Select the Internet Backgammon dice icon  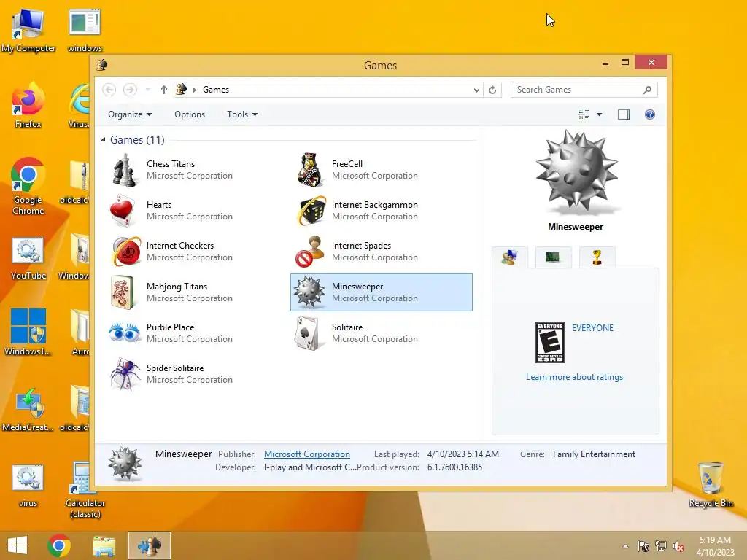tap(311, 211)
